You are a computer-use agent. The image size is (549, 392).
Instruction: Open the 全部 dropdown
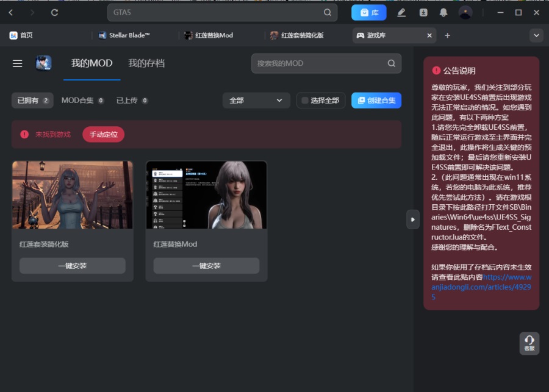pos(256,101)
